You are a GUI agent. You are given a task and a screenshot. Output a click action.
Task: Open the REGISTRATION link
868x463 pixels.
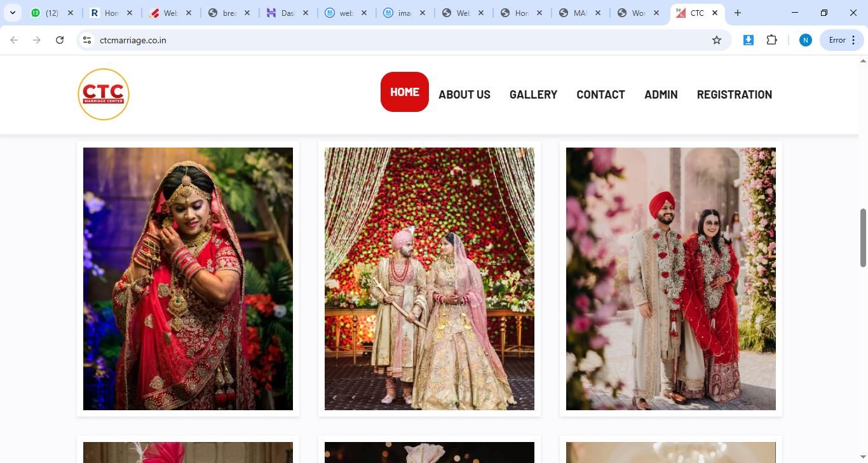pyautogui.click(x=734, y=94)
